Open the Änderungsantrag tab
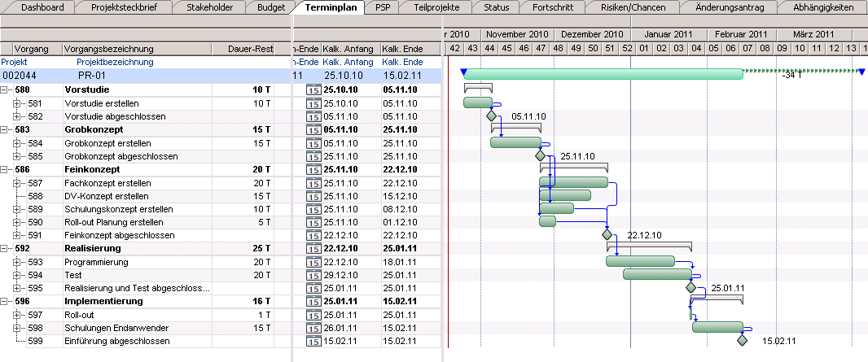 730,7
